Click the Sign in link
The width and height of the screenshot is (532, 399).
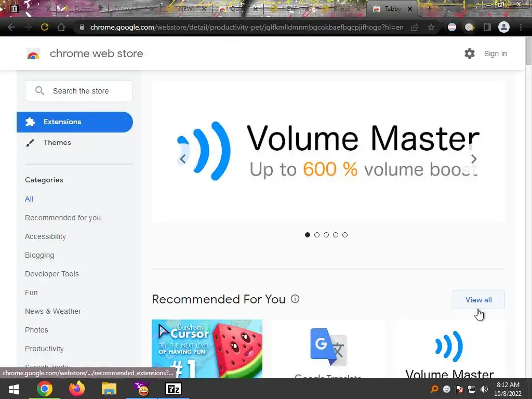495,54
